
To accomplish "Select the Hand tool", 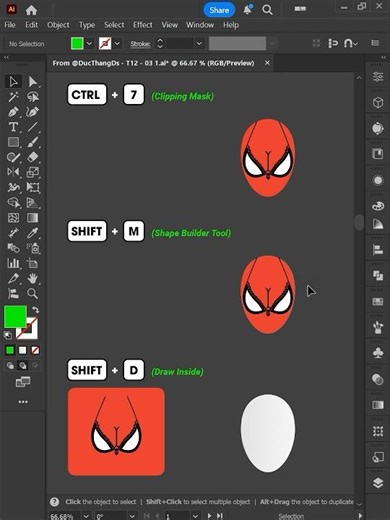I will pyautogui.click(x=33, y=278).
